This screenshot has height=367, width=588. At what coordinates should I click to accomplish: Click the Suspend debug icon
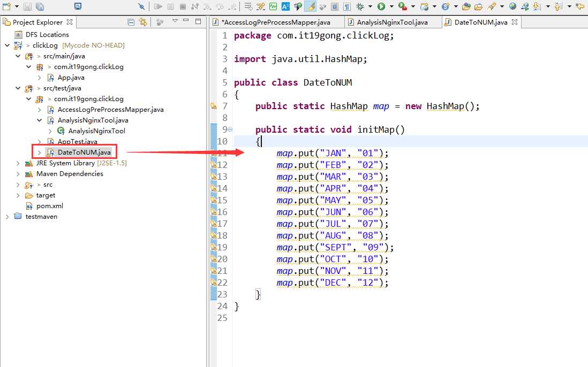pyautogui.click(x=171, y=6)
